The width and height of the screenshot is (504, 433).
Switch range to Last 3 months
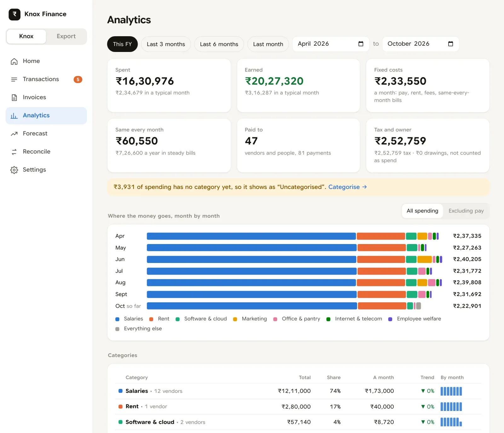click(166, 44)
